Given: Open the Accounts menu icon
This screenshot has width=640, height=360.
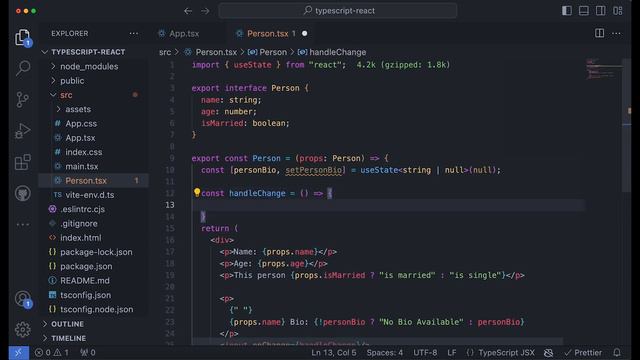Looking at the screenshot, I should pyautogui.click(x=23, y=299).
